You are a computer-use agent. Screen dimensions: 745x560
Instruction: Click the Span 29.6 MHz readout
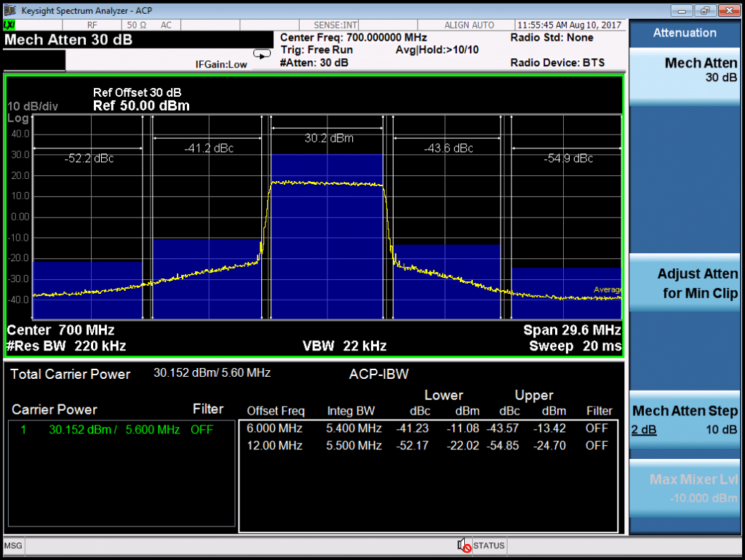click(572, 330)
